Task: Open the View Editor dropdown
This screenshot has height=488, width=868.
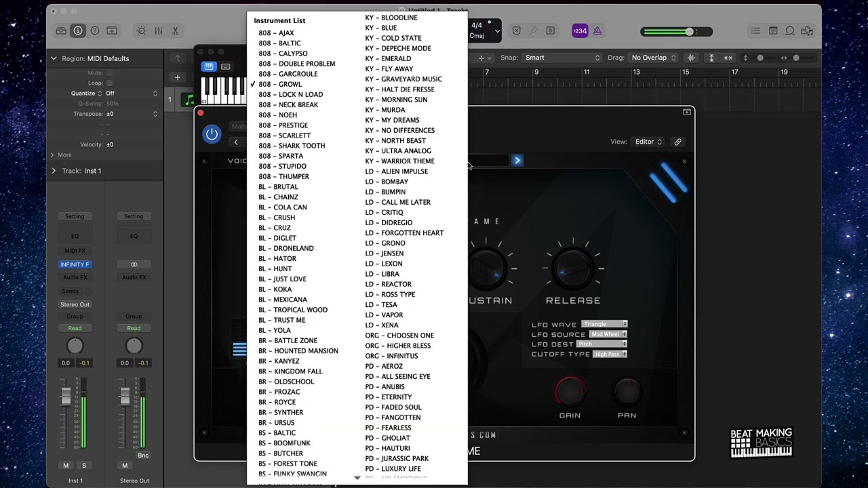Action: (648, 142)
